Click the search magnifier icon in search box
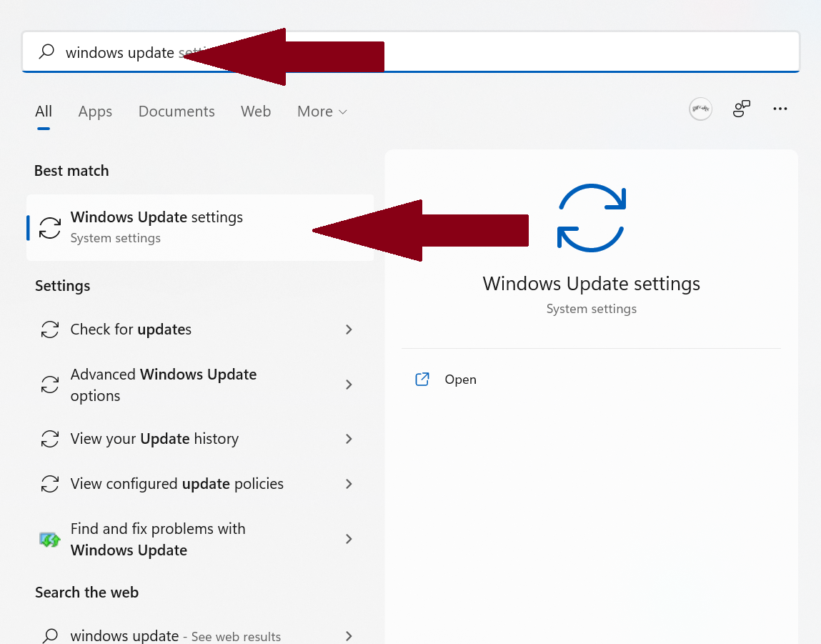 click(46, 51)
